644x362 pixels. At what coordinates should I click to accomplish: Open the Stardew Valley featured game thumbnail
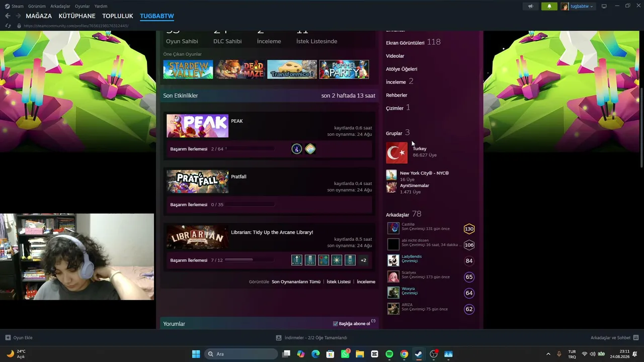tap(188, 69)
